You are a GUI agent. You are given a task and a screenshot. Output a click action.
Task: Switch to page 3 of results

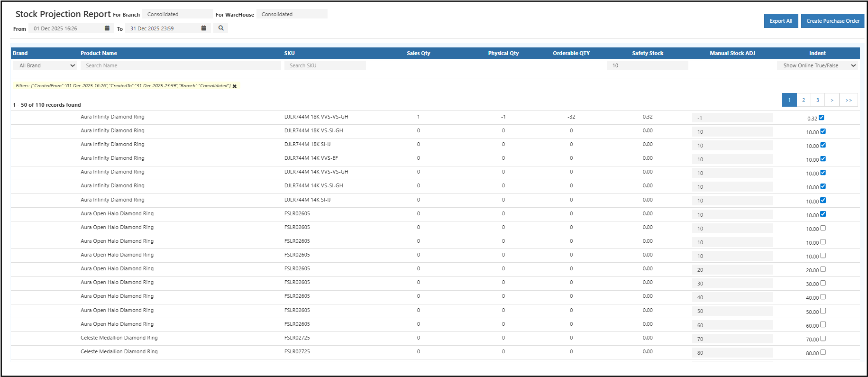click(818, 100)
